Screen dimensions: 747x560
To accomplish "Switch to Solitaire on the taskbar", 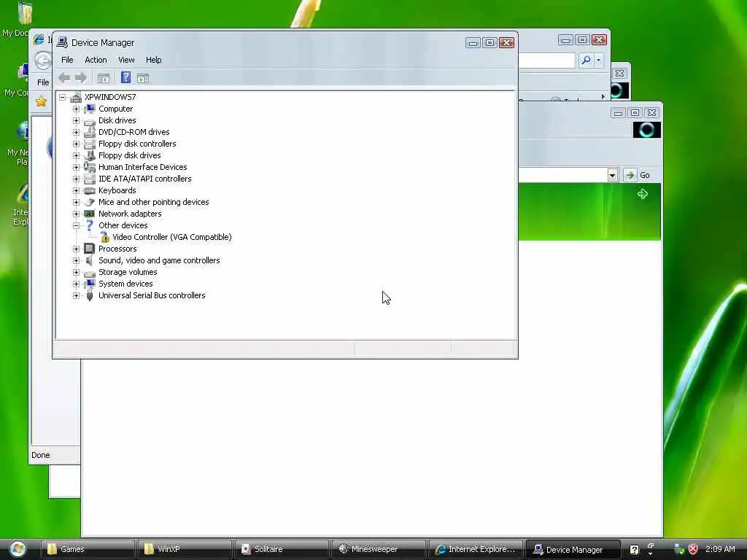I will point(282,549).
